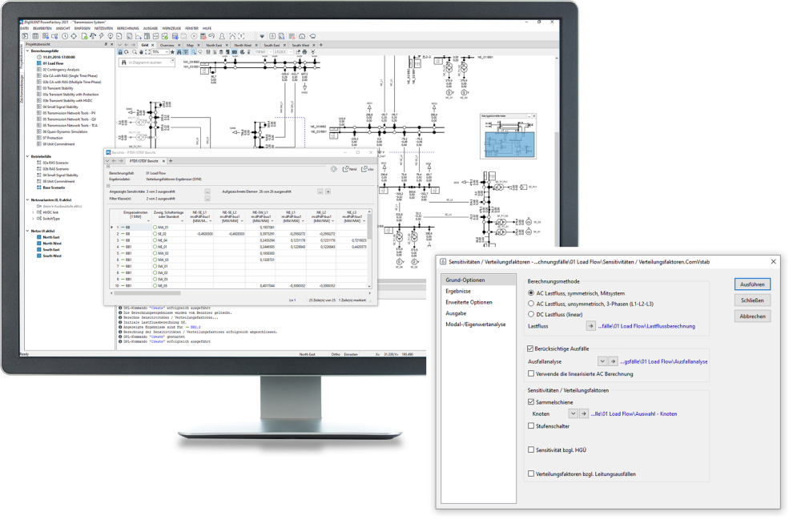Image resolution: width=801 pixels, height=532 pixels.
Task: Switch to the Overview diagram tab
Action: coord(167,45)
